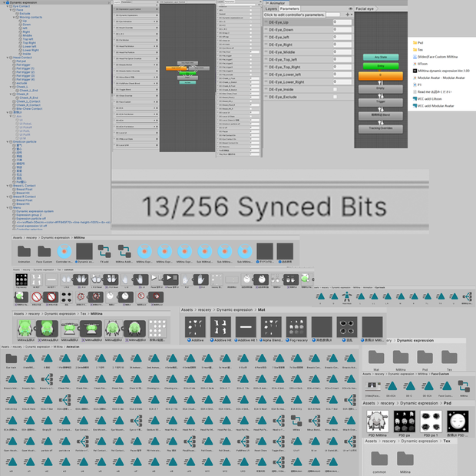This screenshot has width=476, height=476.
Task: Collapse the Head Contact tree node
Action: (x=8, y=58)
